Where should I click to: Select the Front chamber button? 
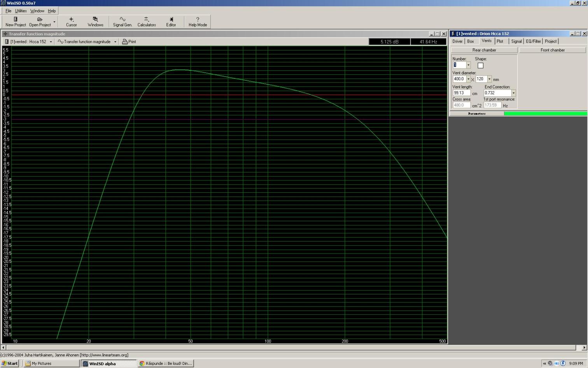(x=552, y=50)
